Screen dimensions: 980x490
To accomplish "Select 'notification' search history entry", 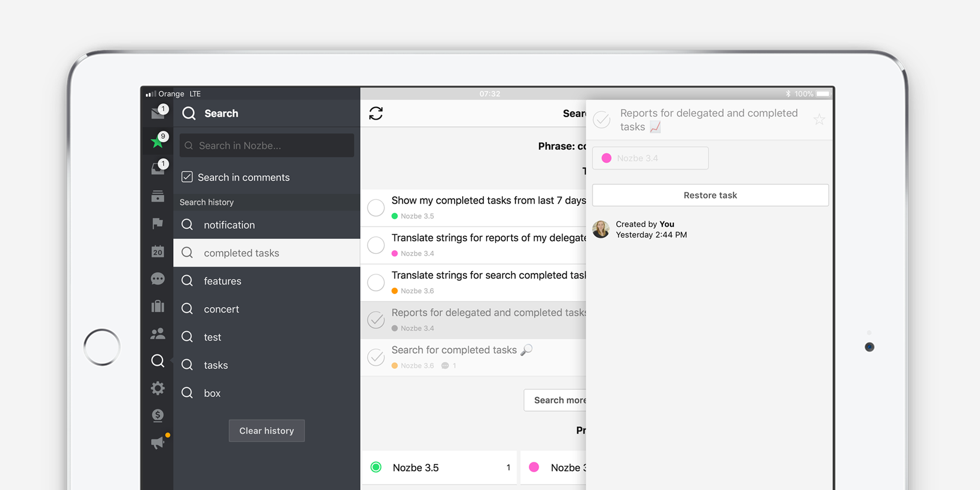I will 267,225.
